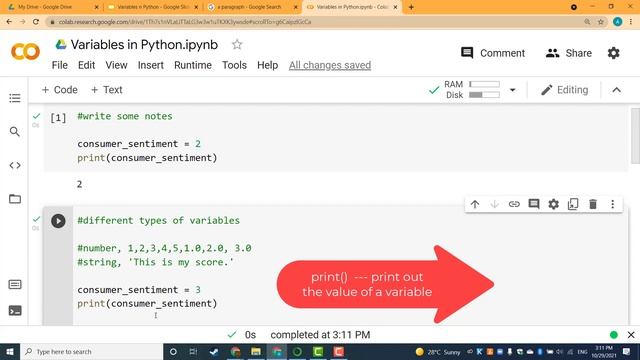Image resolution: width=640 pixels, height=360 pixels.
Task: Expand the RAM Disk resources dropdown arrow
Action: click(513, 90)
